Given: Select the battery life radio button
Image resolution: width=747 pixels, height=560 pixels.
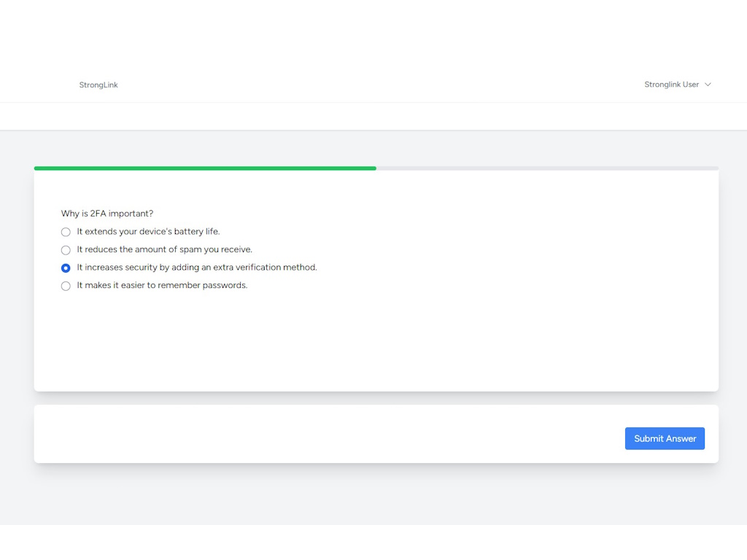Looking at the screenshot, I should click(66, 232).
